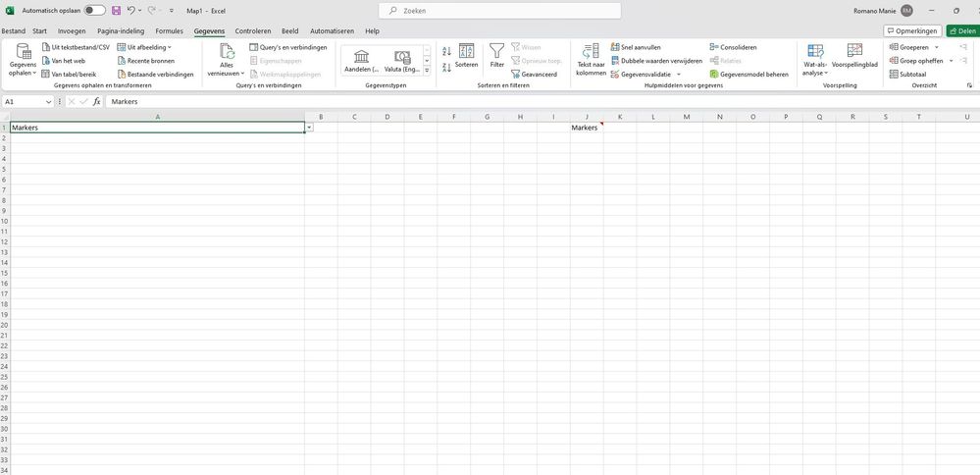Screen dimensions: 980x475
Task: Open Geavanceerd filter options
Action: pyautogui.click(x=534, y=75)
